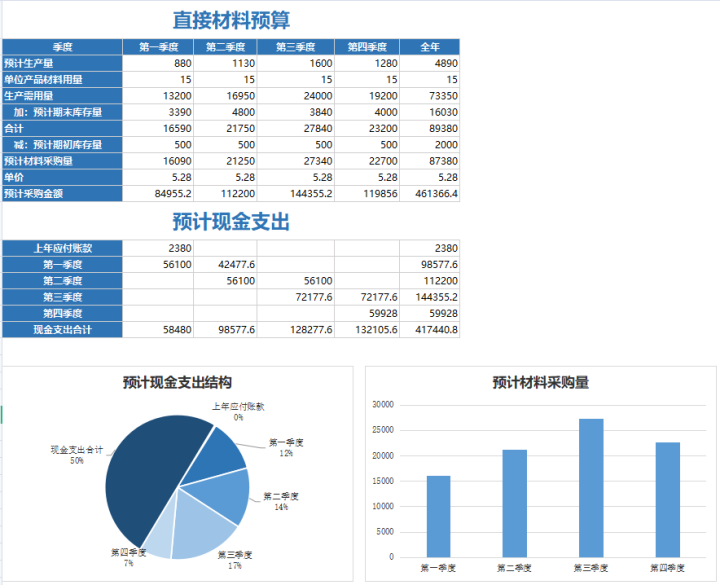Image resolution: width=720 pixels, height=585 pixels.
Task: Click the 第一季度 column header in budget table
Action: (x=158, y=47)
